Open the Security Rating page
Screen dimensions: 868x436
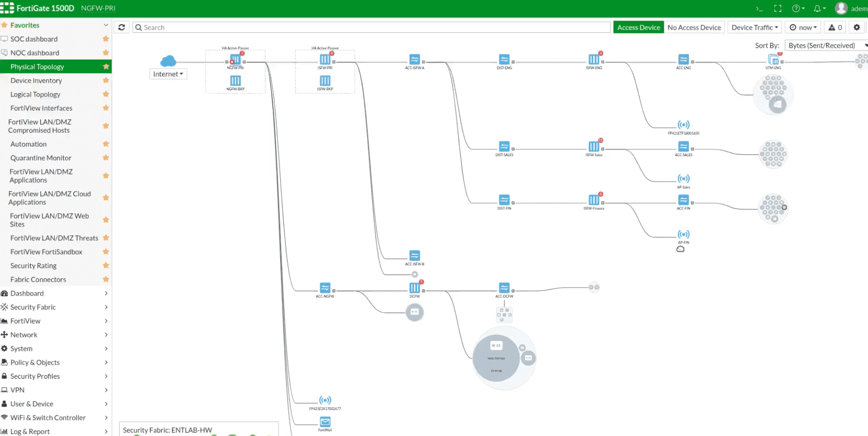pyautogui.click(x=34, y=266)
